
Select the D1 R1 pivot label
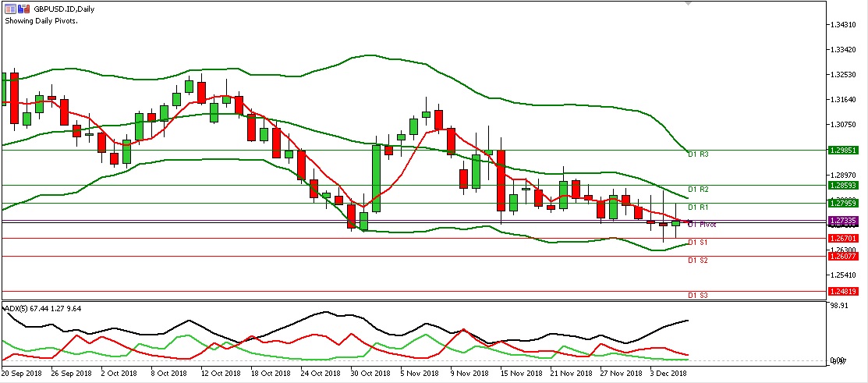click(x=697, y=207)
